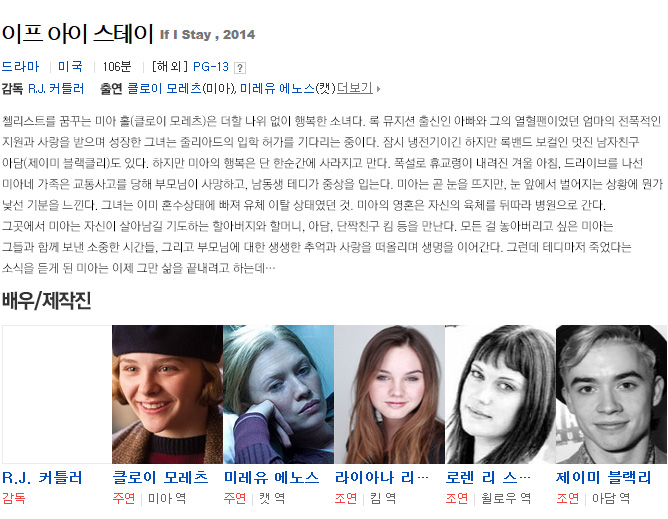Image resolution: width=668 pixels, height=519 pixels.
Task: Open the 미국 country link
Action: pyautogui.click(x=70, y=66)
